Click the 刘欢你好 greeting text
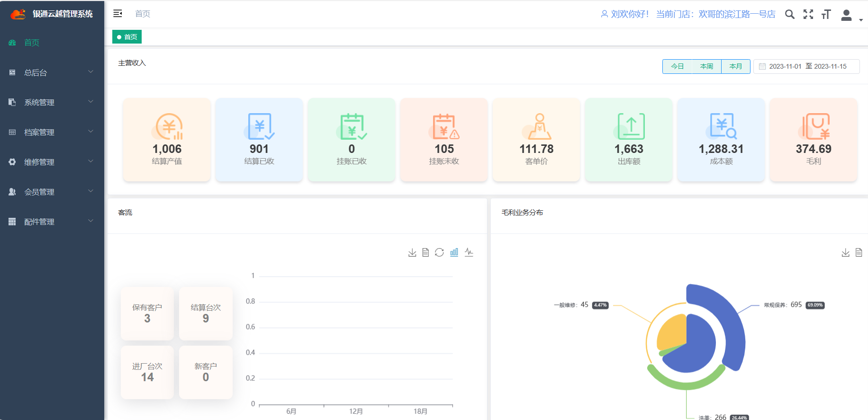The image size is (868, 420). (630, 14)
